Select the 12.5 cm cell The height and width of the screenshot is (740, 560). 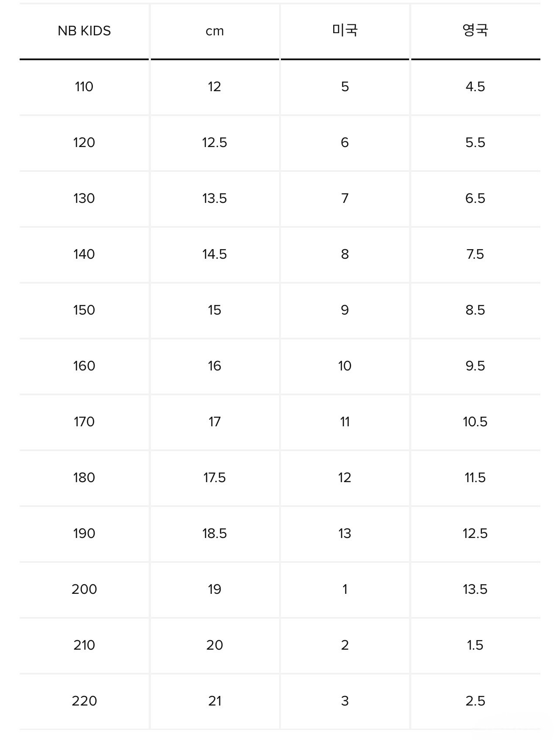pyautogui.click(x=215, y=143)
